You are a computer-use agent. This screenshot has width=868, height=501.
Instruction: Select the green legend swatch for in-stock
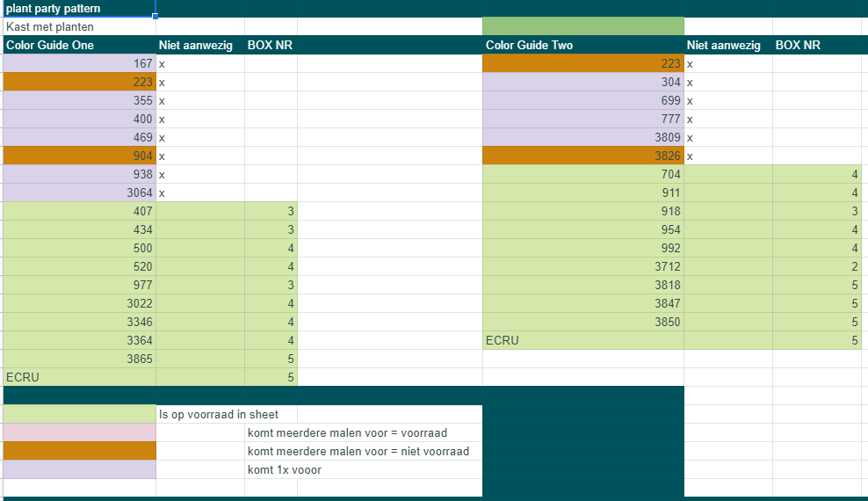pyautogui.click(x=79, y=414)
